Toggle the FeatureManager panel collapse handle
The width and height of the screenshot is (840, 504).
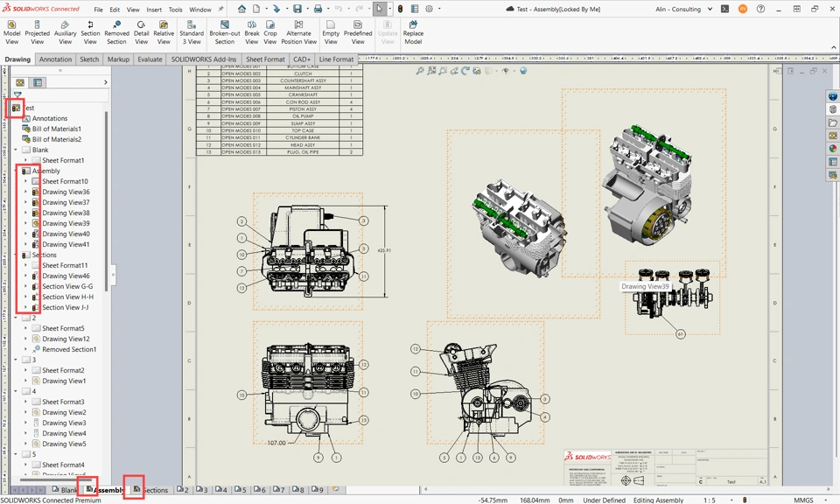coord(111,275)
